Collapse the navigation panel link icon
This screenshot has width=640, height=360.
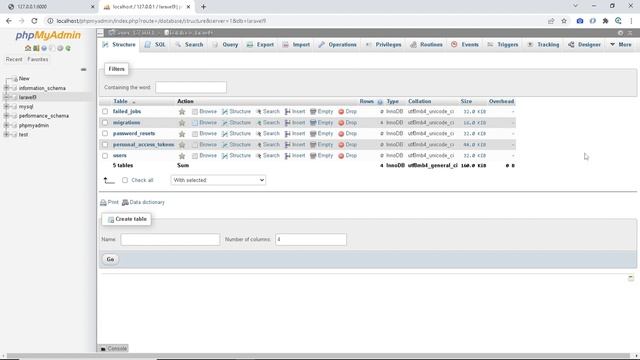click(83, 69)
